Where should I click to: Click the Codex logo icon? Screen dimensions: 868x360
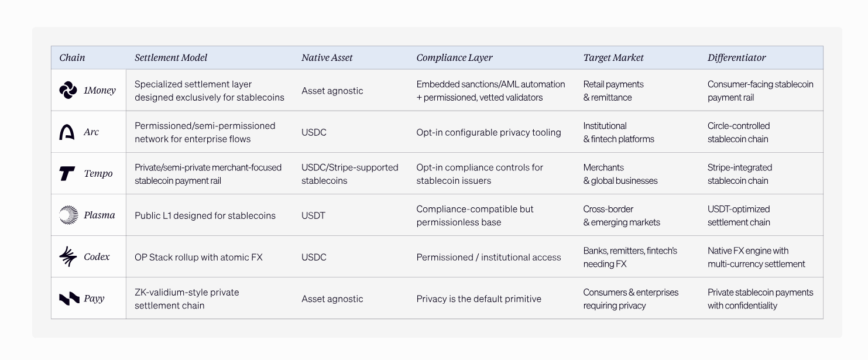click(x=68, y=257)
